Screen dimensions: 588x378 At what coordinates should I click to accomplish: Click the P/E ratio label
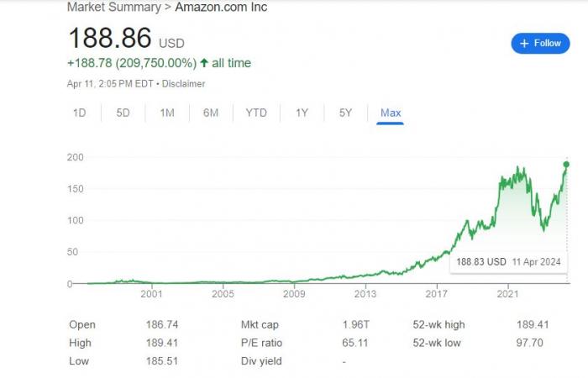260,343
